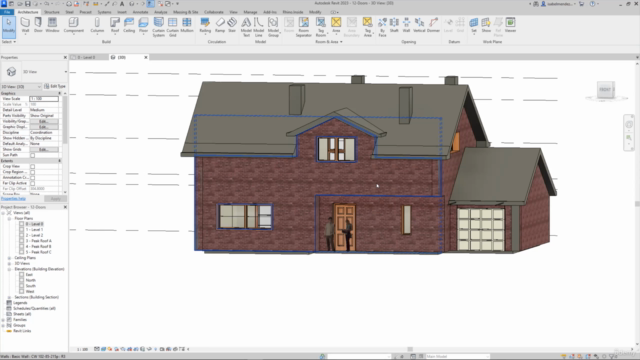Image resolution: width=640 pixels, height=360 pixels.
Task: Click the Set work plane tool
Action: [473, 25]
